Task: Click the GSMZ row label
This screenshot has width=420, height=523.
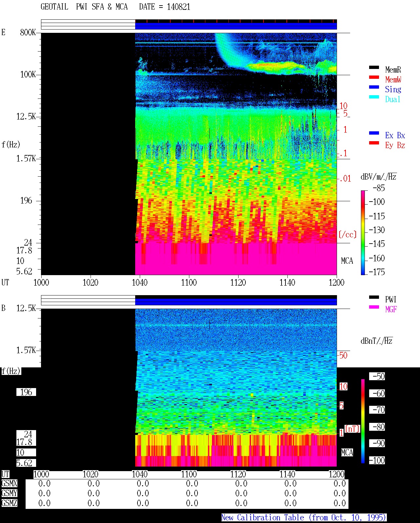Action: click(9, 503)
